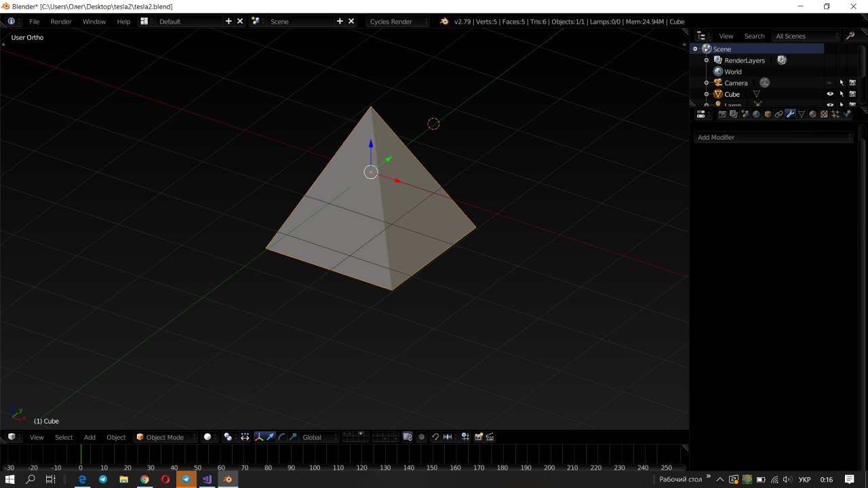This screenshot has width=868, height=488.
Task: Click the Blender logo in info header
Action: (x=444, y=21)
